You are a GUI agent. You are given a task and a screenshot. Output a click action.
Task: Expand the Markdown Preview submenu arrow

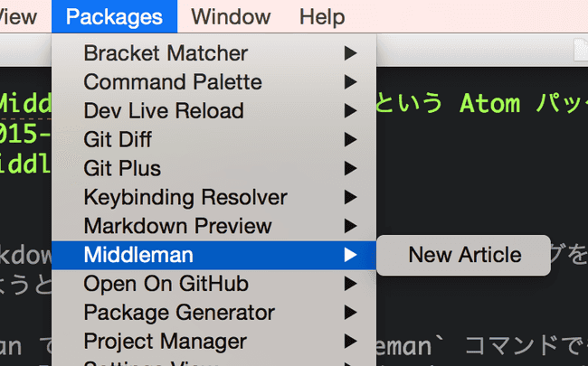350,226
